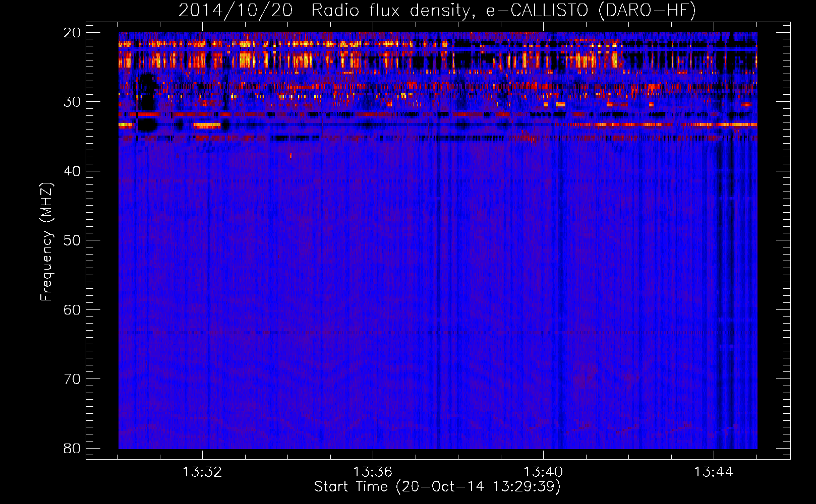
Task: Click the '80' frequency tick label
Action: pos(72,449)
